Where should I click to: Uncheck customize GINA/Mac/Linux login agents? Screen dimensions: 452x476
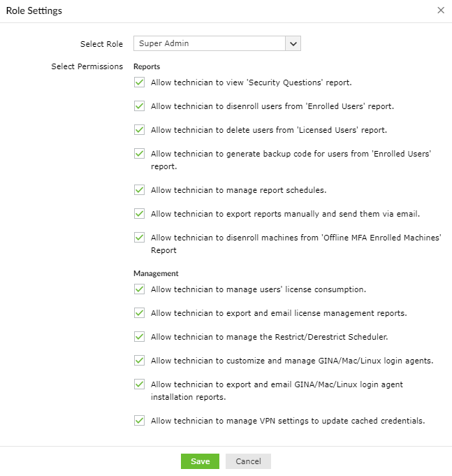click(139, 361)
